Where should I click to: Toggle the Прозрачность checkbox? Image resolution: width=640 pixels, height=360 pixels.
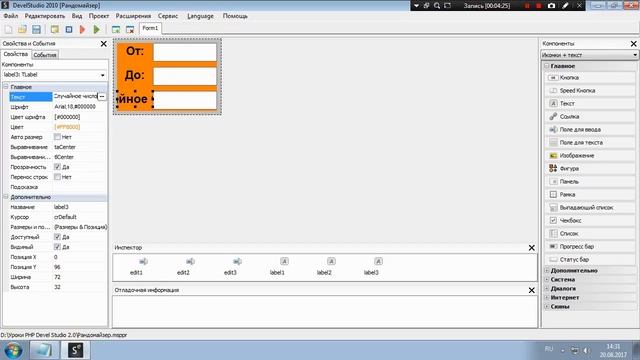[57, 167]
